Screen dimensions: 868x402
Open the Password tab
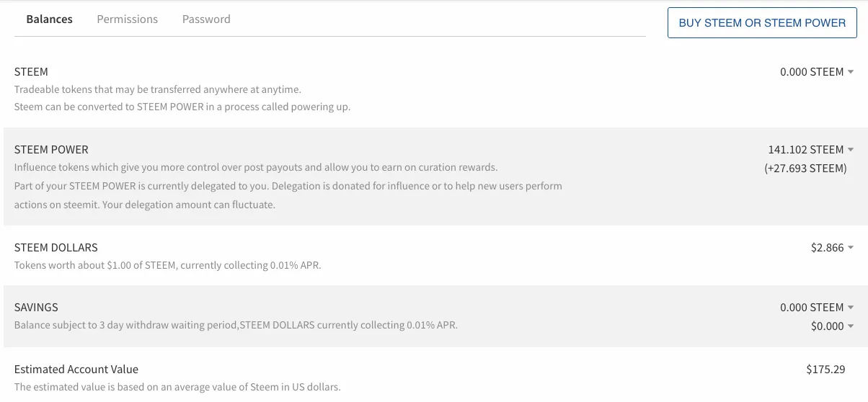tap(206, 19)
